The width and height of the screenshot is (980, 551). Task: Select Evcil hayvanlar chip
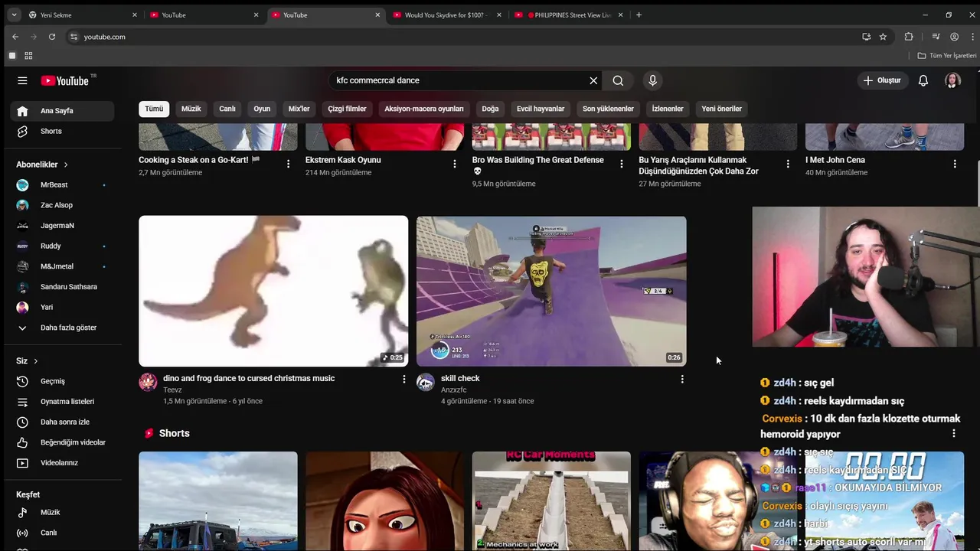tap(541, 109)
